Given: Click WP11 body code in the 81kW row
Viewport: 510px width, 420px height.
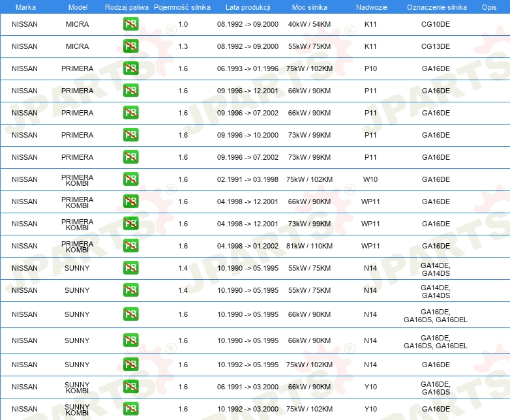Looking at the screenshot, I should 370,246.
